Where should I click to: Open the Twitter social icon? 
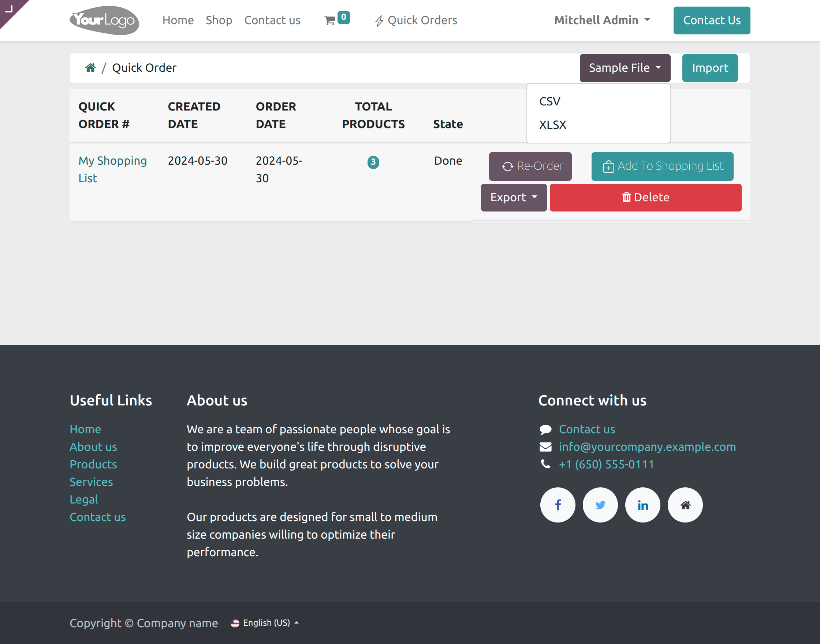pyautogui.click(x=600, y=505)
